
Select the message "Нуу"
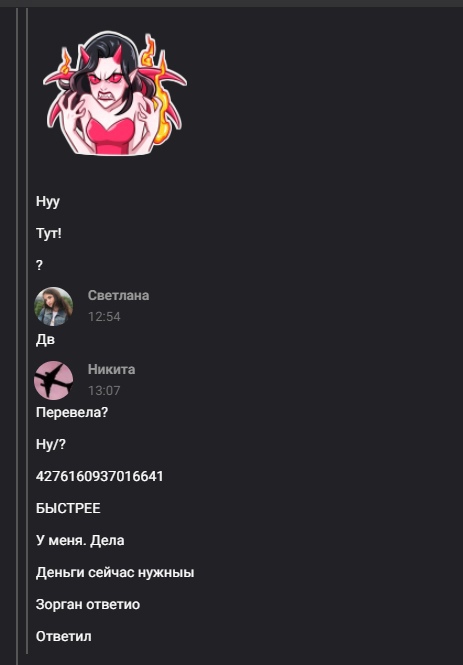[x=48, y=201]
